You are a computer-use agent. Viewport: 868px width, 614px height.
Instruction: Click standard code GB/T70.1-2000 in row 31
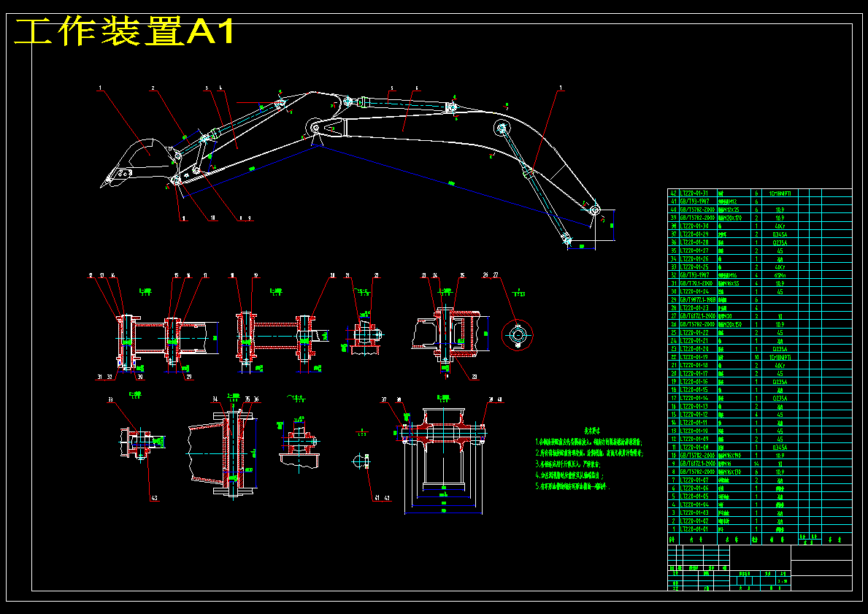(x=697, y=283)
